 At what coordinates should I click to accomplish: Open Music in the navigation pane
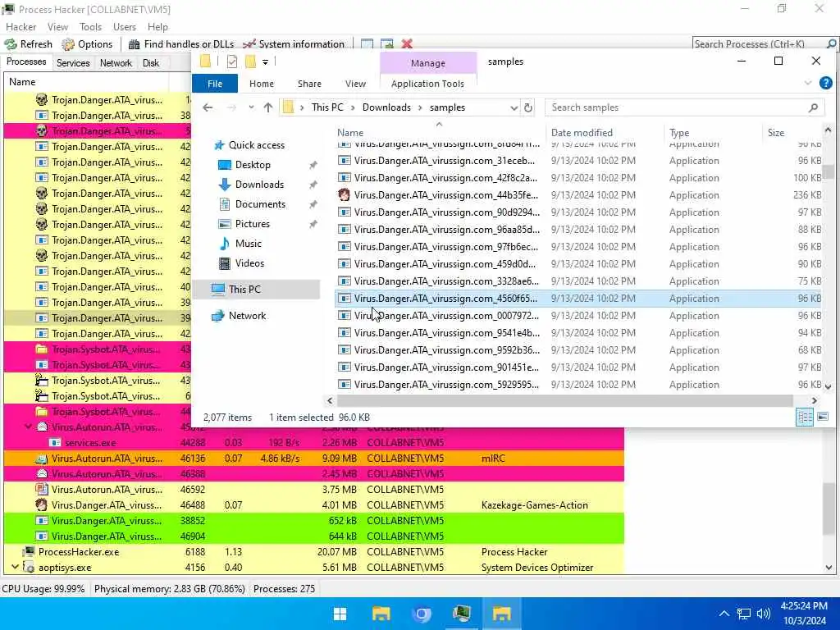pyautogui.click(x=248, y=244)
